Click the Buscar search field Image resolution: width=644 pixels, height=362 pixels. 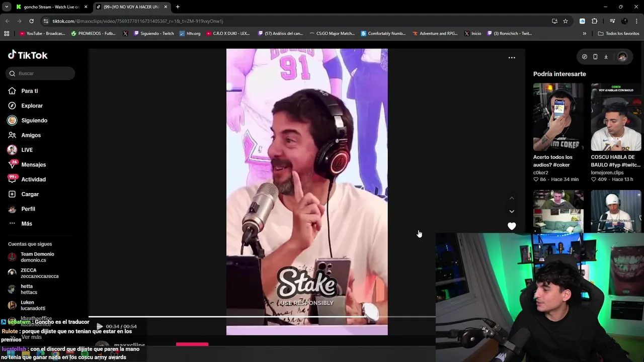(x=40, y=73)
